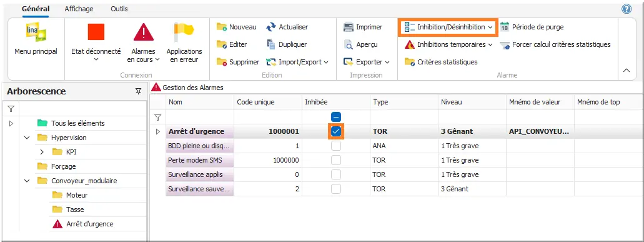Select the Surveillance applis name cell
This screenshot has width=644, height=242.
pos(200,174)
